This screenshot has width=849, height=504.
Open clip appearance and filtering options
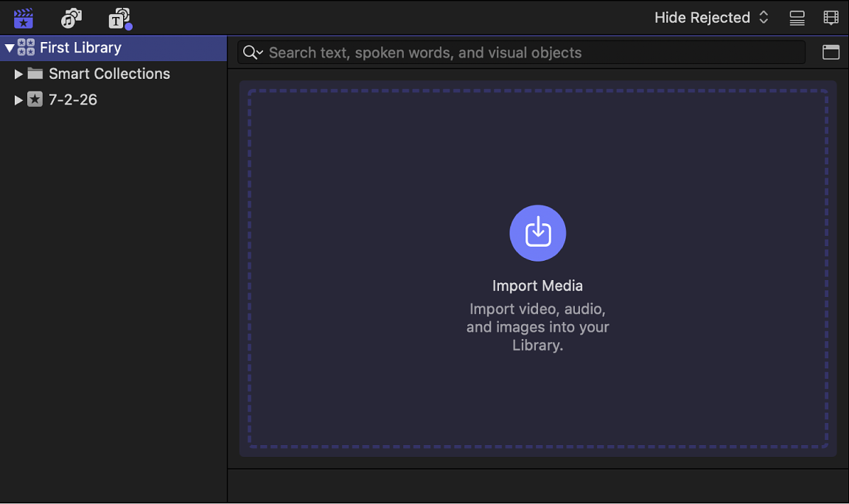831,18
